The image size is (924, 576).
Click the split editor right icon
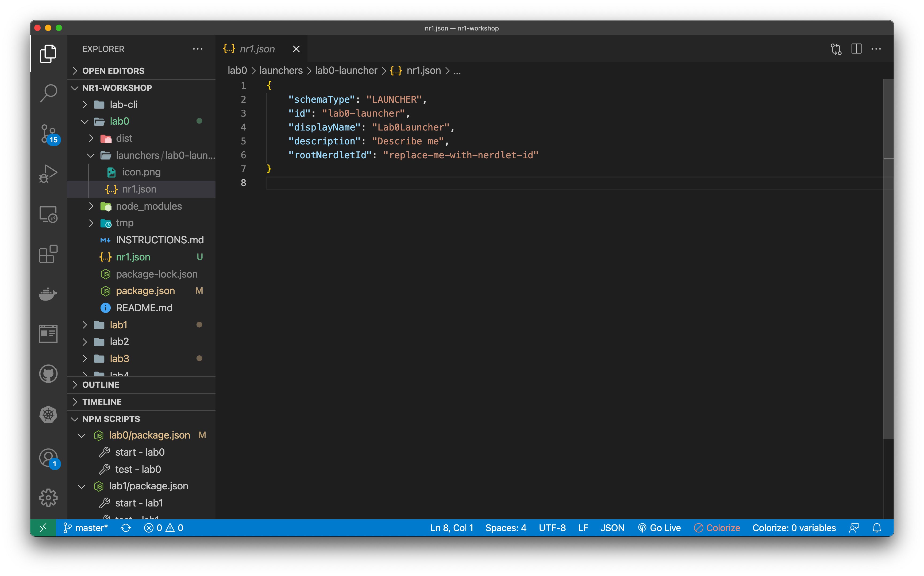[856, 49]
